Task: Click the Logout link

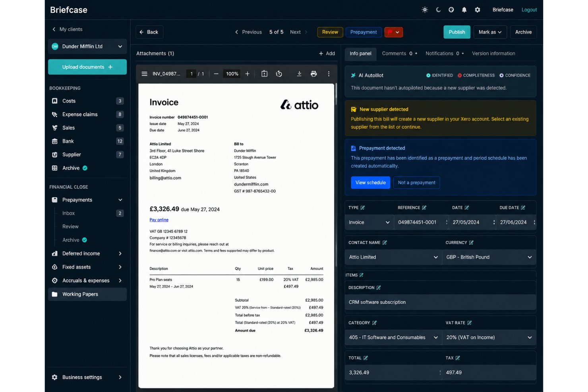Action: [529, 10]
